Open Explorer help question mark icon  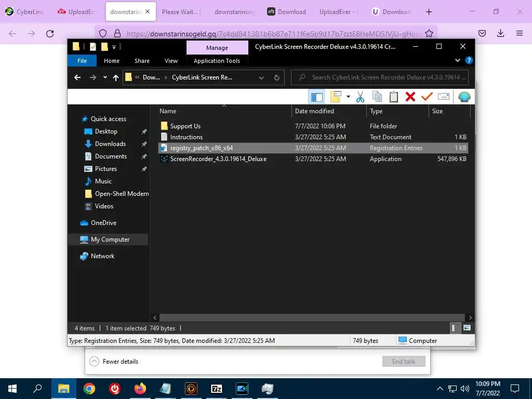point(469,60)
